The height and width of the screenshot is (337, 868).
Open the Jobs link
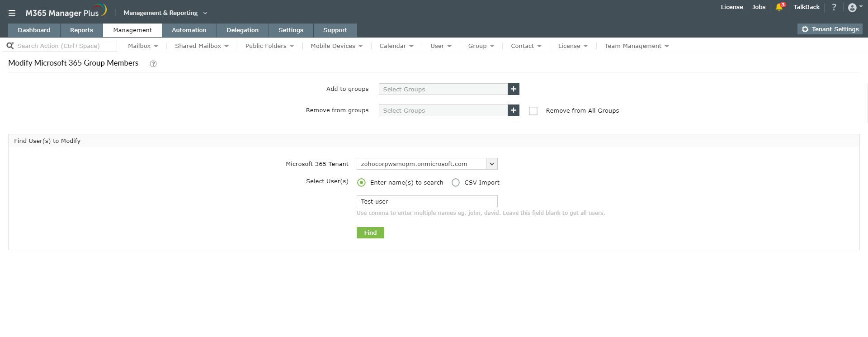click(759, 7)
